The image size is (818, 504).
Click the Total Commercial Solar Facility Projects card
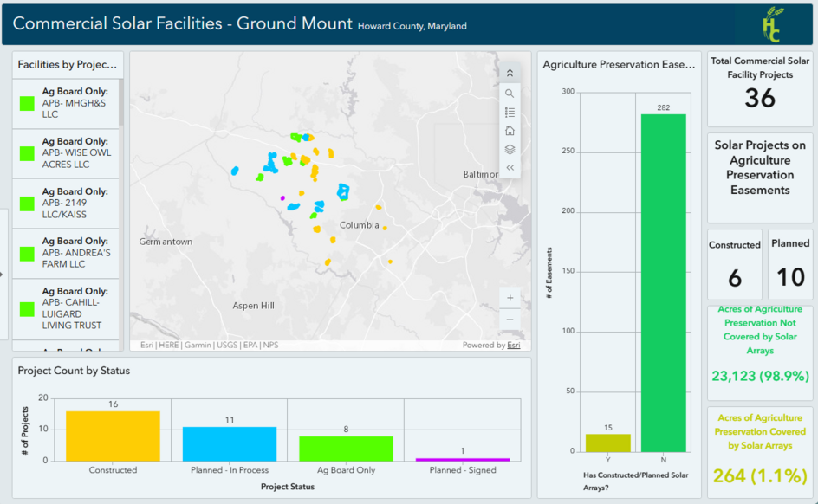tap(760, 88)
